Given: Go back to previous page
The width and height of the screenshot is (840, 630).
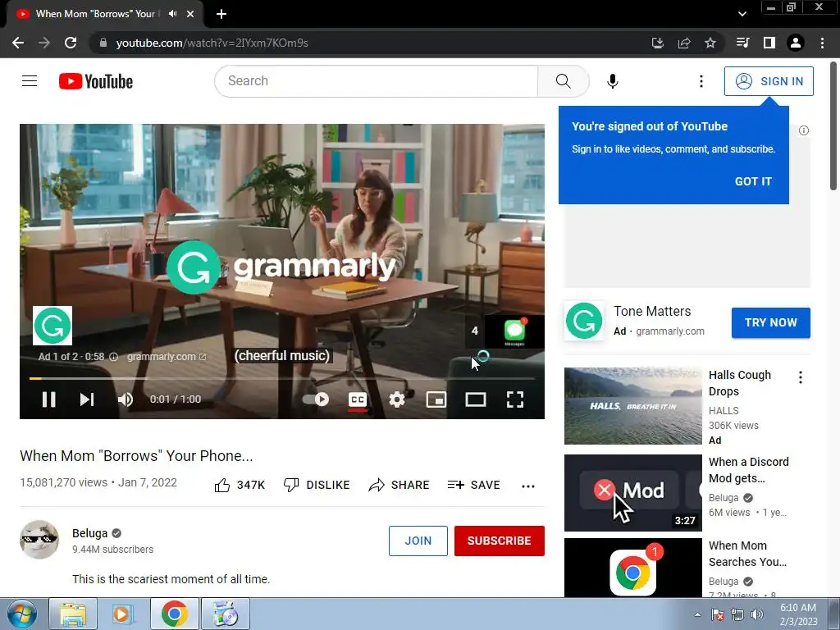Looking at the screenshot, I should 18,43.
